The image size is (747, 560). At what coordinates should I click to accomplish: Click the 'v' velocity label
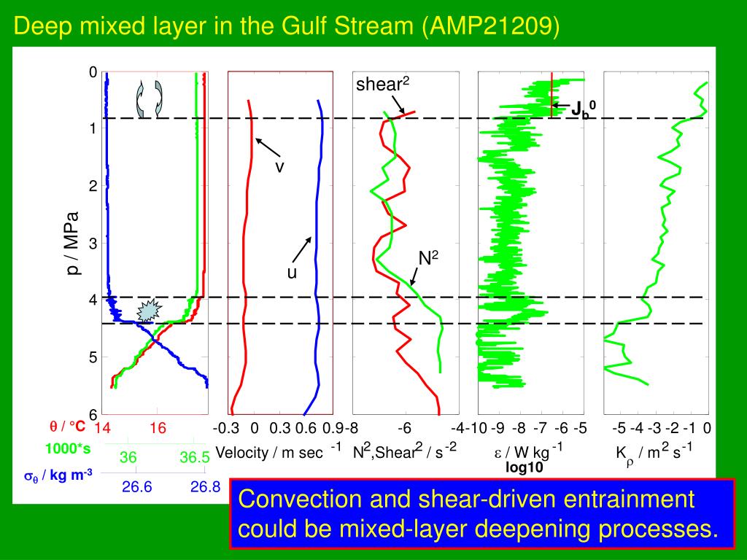pyautogui.click(x=279, y=167)
